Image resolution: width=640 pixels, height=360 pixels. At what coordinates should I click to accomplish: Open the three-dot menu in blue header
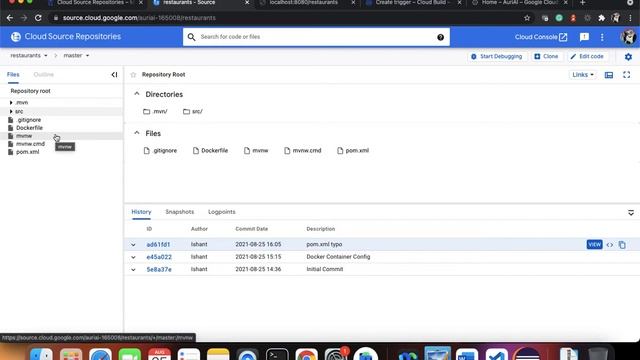pyautogui.click(x=602, y=37)
